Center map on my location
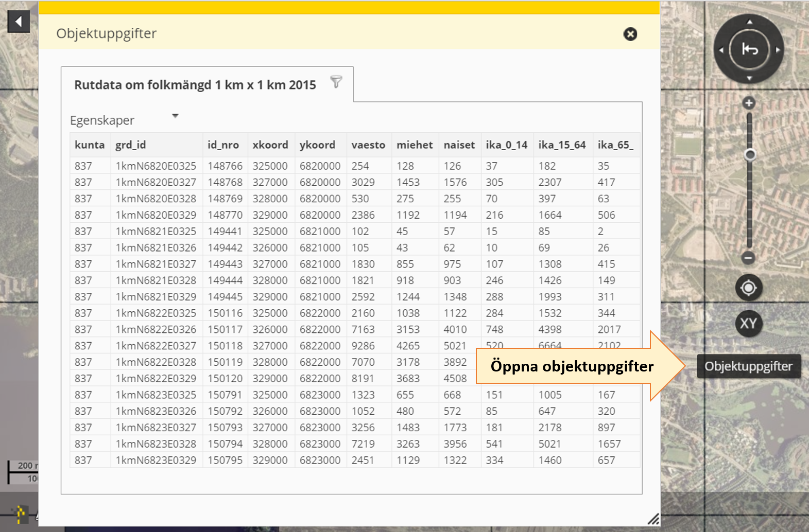The width and height of the screenshot is (809, 532). tap(749, 288)
